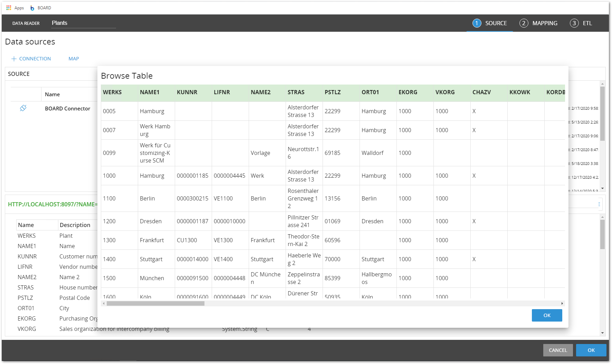
Task: Click the fields list vertical scrollbar thumb
Action: 602,234
